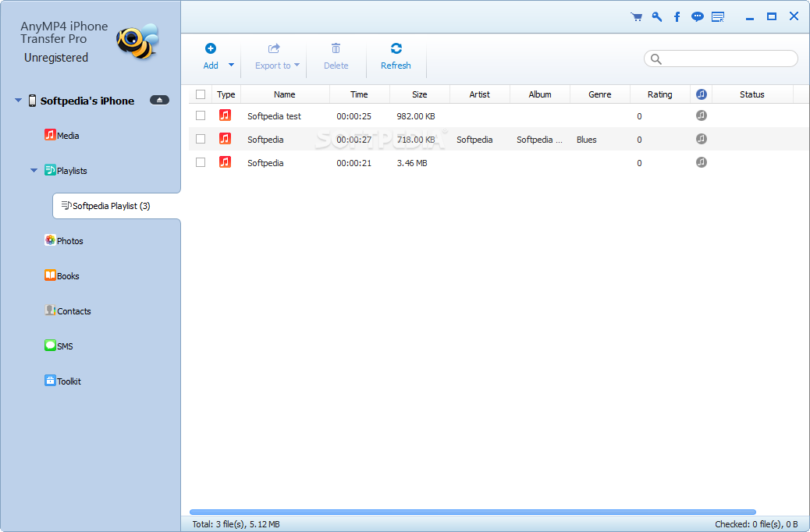The image size is (810, 532).
Task: Click the Softpedia artist cell
Action: click(474, 140)
